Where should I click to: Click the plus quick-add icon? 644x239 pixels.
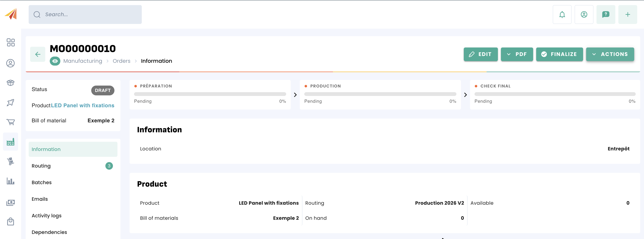627,15
